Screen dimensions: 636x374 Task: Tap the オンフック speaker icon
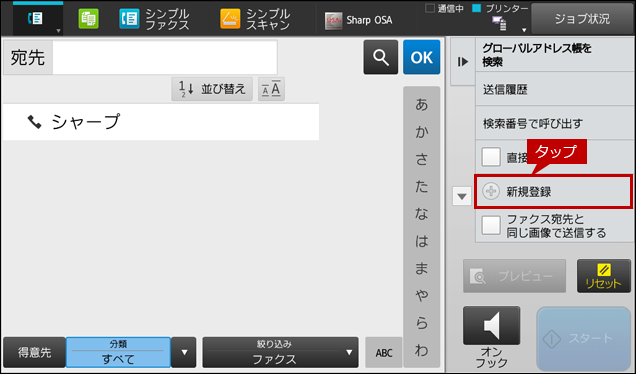click(491, 326)
